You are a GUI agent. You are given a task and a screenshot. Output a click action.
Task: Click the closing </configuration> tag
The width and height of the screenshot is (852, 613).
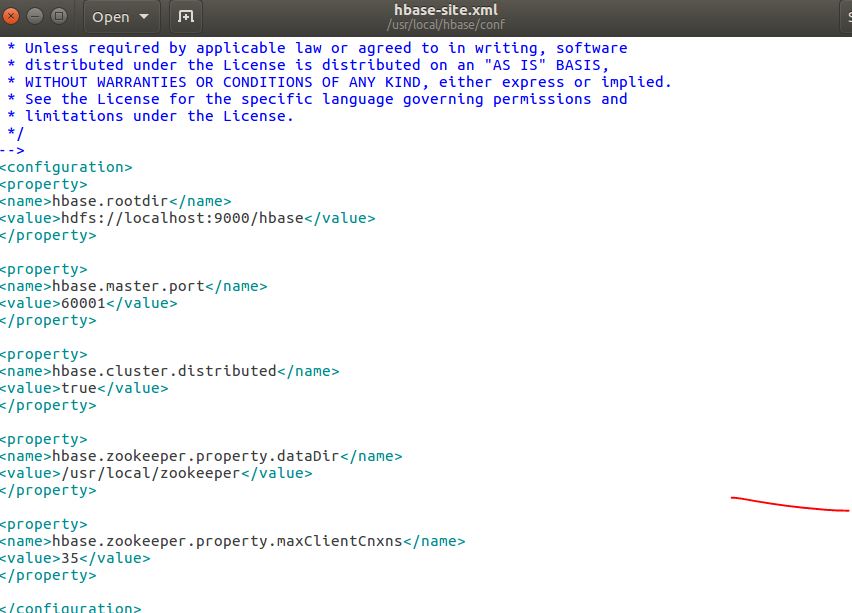[71, 608]
